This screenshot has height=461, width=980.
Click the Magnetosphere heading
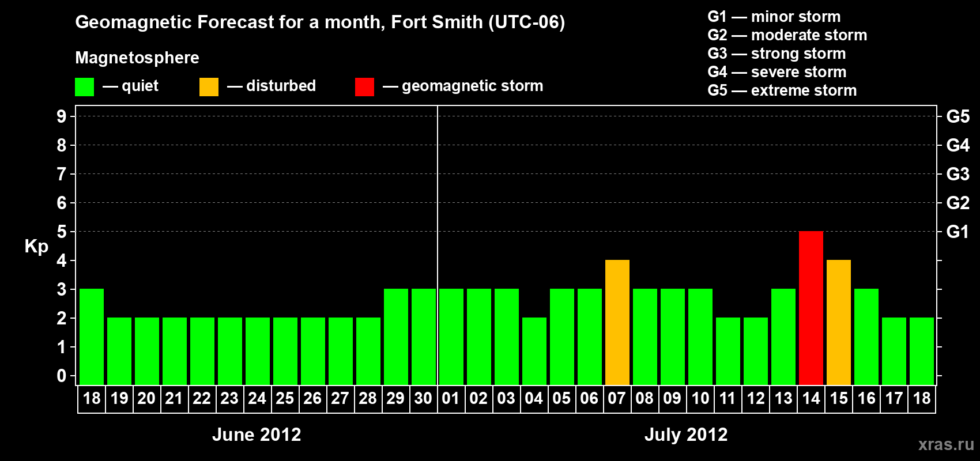point(137,58)
